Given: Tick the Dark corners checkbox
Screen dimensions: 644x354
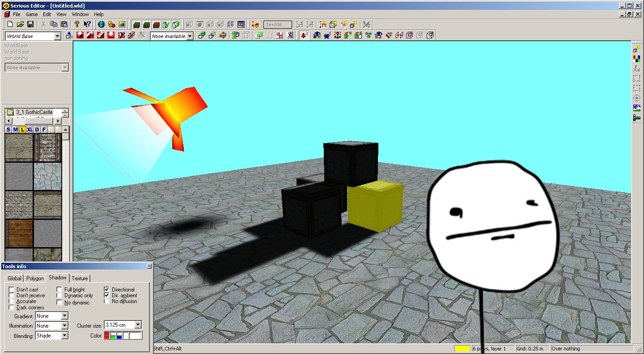Looking at the screenshot, I should 12,308.
